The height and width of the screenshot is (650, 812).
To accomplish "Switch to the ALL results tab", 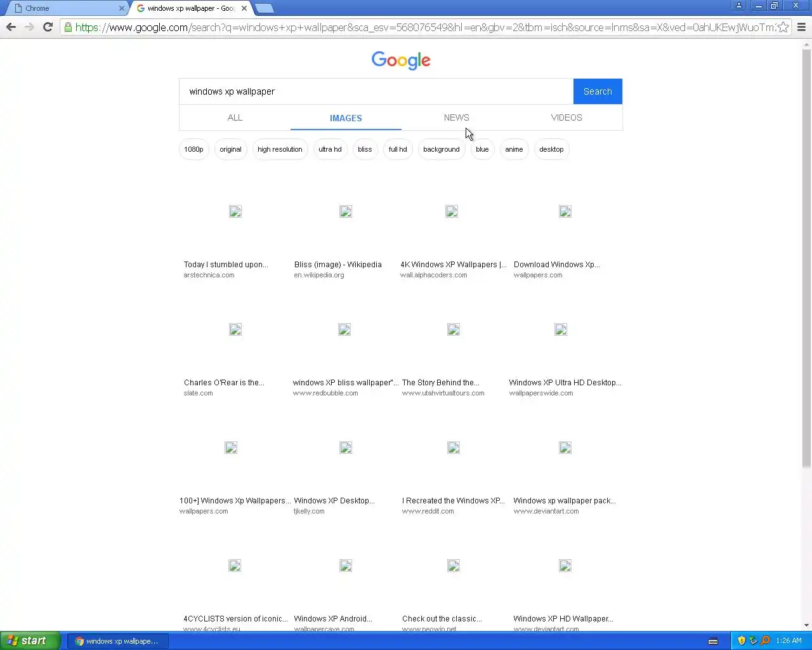I will pyautogui.click(x=235, y=117).
